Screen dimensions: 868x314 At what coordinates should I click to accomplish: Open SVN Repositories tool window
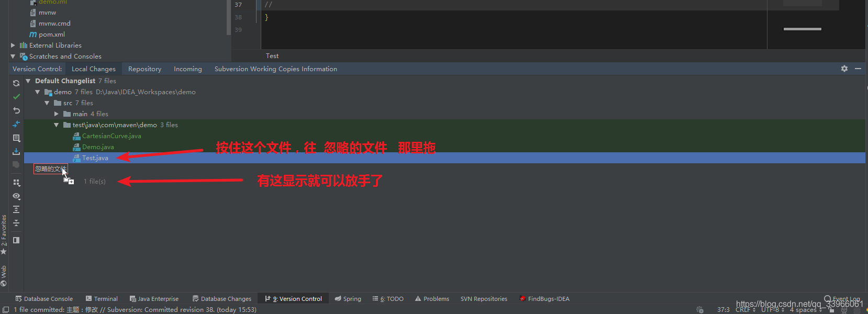point(484,299)
